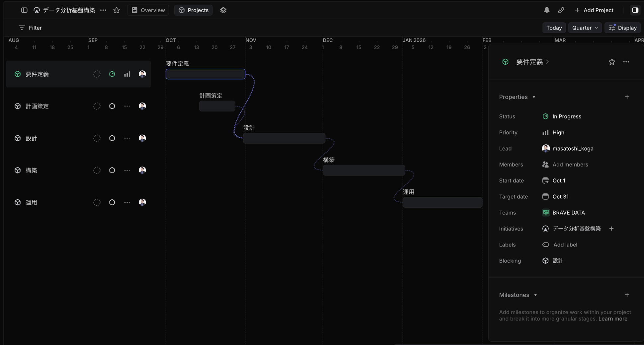The image size is (644, 345).
Task: Click the plus icon beside Milestones
Action: click(x=627, y=295)
